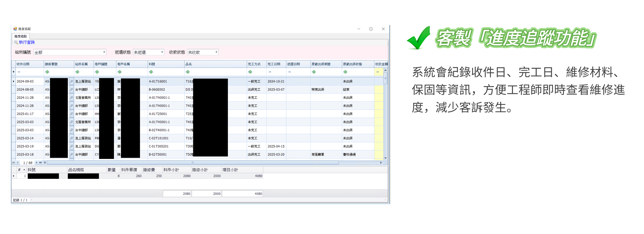This screenshot has height=234, width=644.
Task: Sort by 返還日期 column header
Action: [298, 64]
